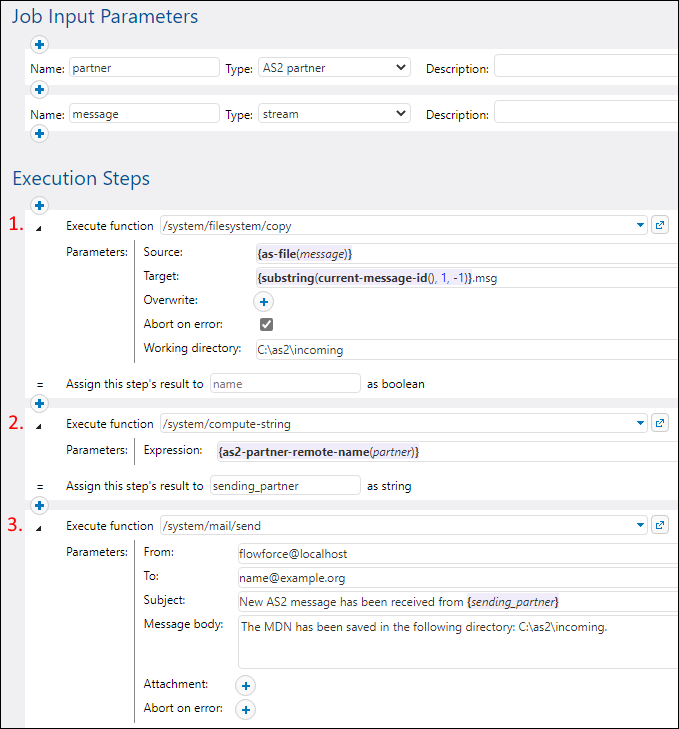Add an Attachment with the plus icon
This screenshot has width=679, height=729.
click(246, 685)
